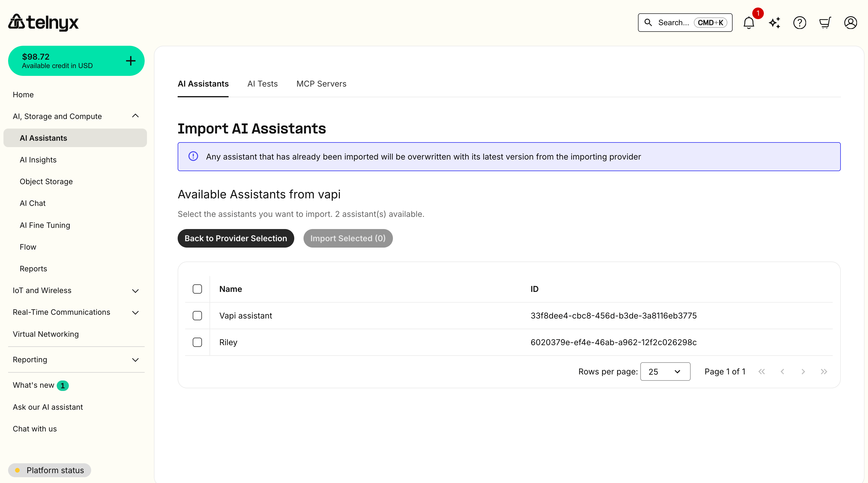Screen dimensions: 868x483
Task: Click the Telnyx logo
Action: coord(43,22)
